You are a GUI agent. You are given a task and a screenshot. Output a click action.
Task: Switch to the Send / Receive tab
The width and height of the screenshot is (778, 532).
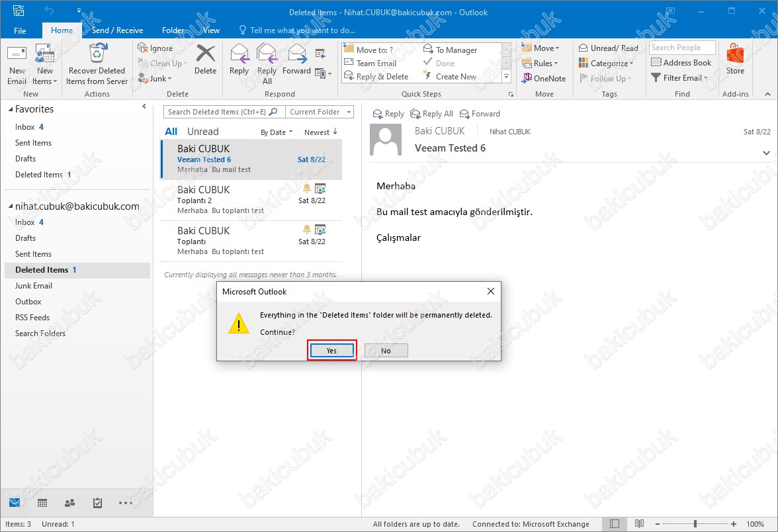click(117, 30)
